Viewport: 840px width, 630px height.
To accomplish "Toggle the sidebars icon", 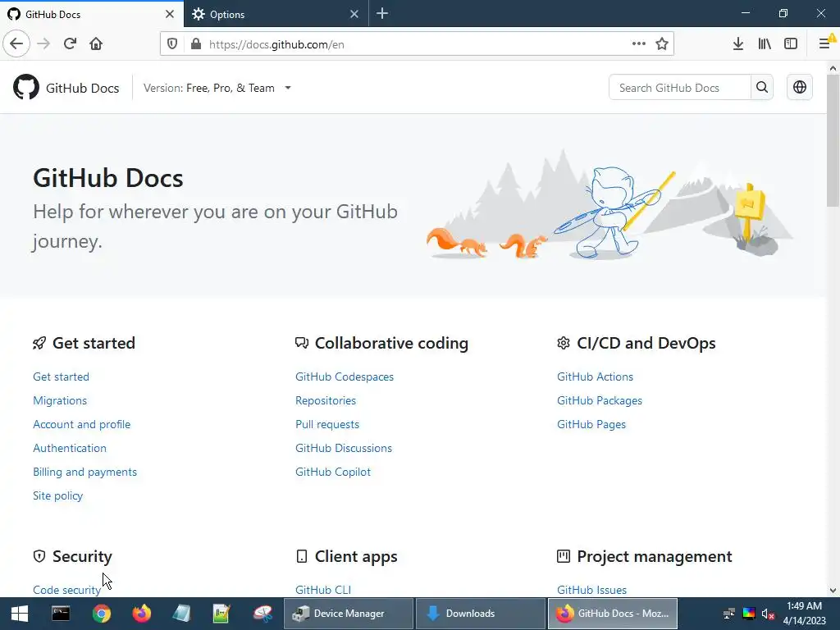I will click(x=791, y=44).
